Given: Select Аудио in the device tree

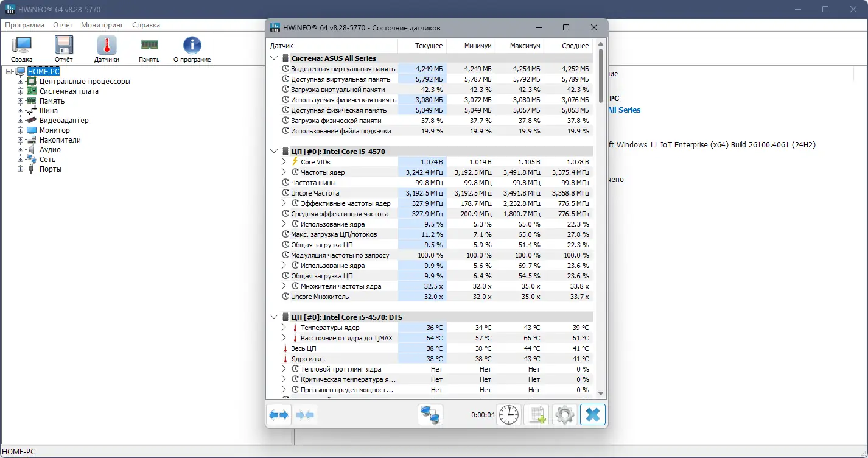Looking at the screenshot, I should click(x=50, y=150).
